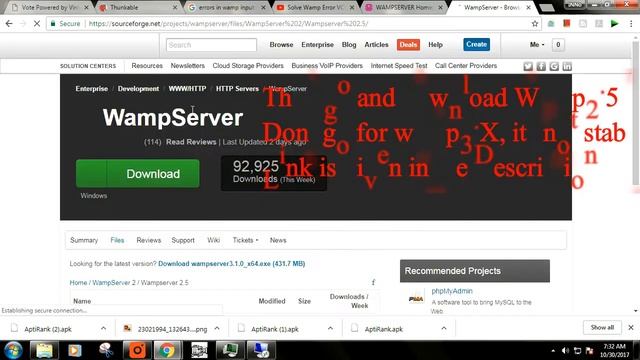The width and height of the screenshot is (640, 360).
Task: Switch to the Solve Wamp Error YouTube tab
Action: coord(314,7)
